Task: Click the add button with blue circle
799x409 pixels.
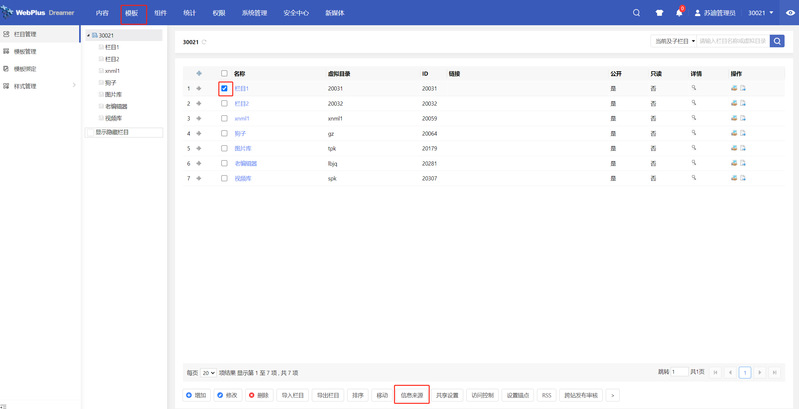Action: pyautogui.click(x=196, y=395)
